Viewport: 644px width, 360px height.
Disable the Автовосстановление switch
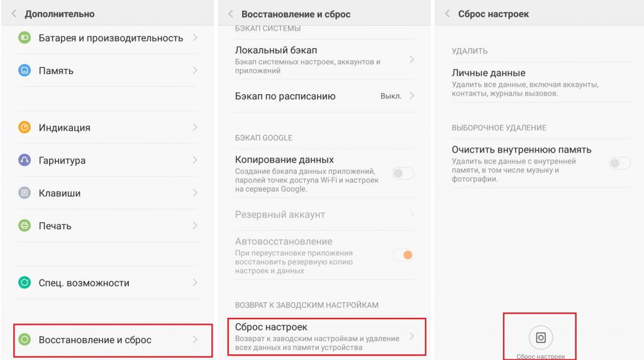click(x=402, y=255)
